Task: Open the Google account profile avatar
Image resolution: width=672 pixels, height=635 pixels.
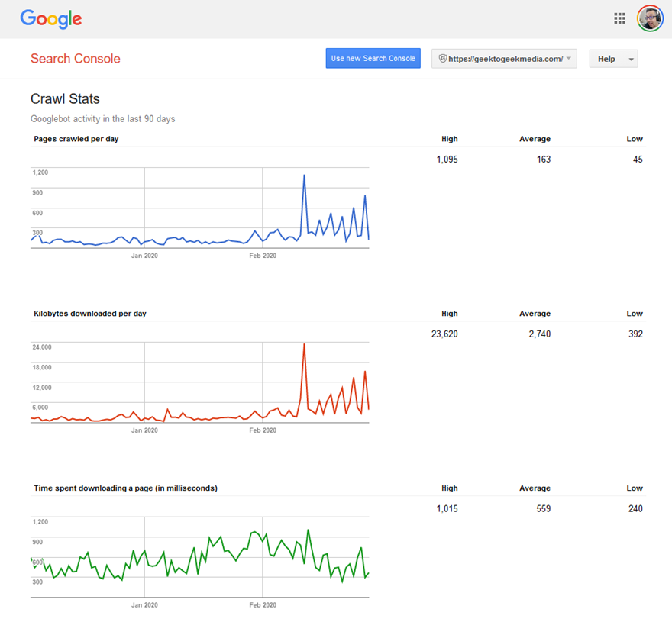Action: [x=650, y=18]
